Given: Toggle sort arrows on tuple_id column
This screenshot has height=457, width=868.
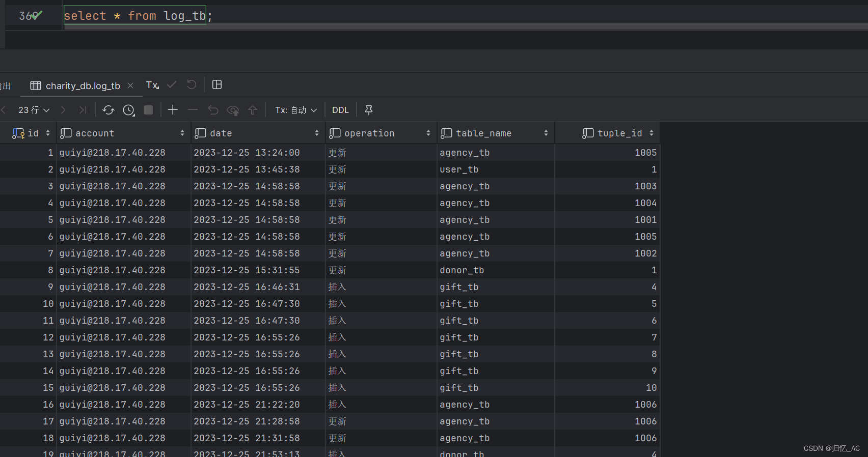Looking at the screenshot, I should tap(652, 133).
